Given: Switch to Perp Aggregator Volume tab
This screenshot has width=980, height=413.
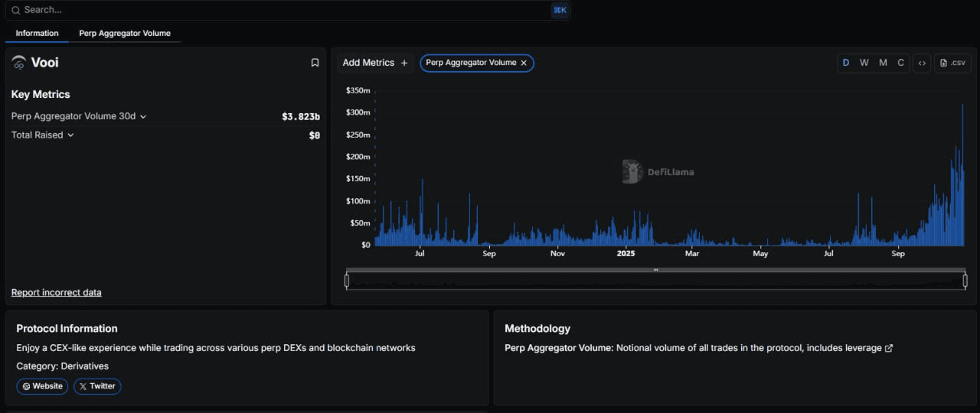Looking at the screenshot, I should pyautogui.click(x=125, y=33).
